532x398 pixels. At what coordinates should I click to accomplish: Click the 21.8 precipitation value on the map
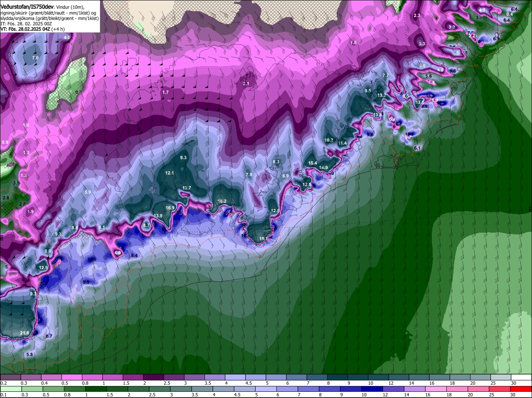25,333
